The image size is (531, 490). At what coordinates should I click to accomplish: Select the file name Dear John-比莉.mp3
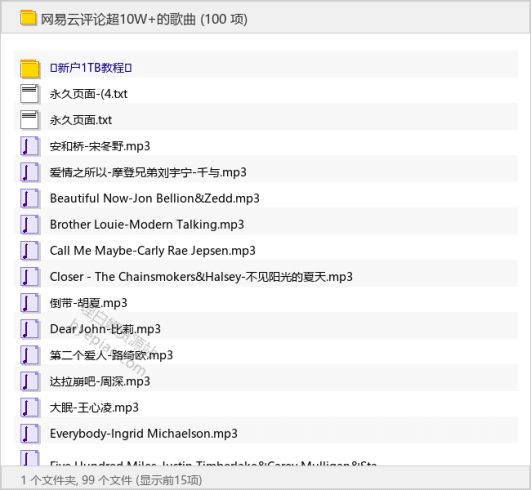pos(105,329)
